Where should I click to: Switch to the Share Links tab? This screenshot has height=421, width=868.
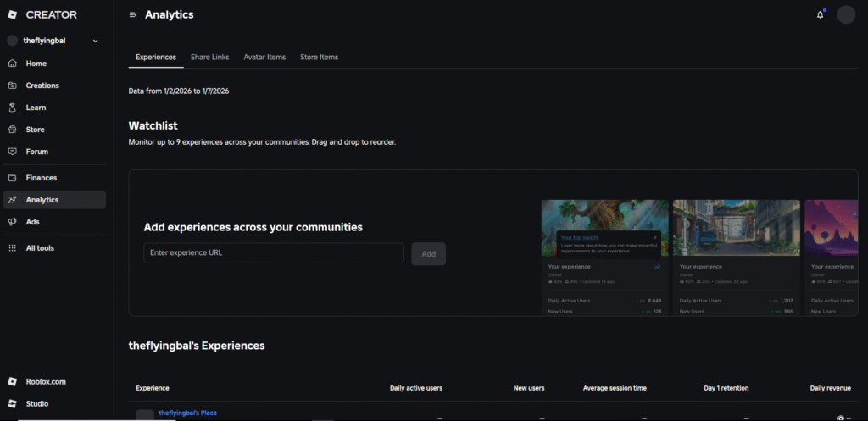210,57
